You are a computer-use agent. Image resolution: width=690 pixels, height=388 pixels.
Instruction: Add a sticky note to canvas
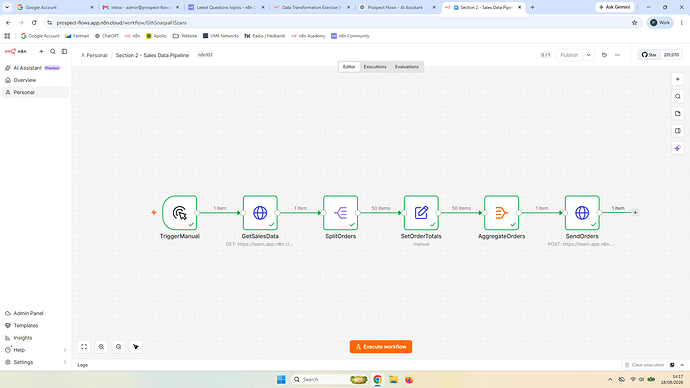coord(678,113)
